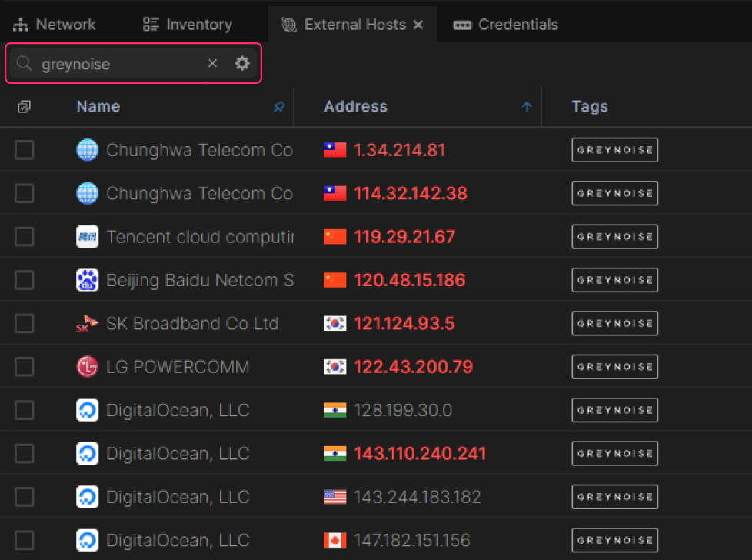Viewport: 752px width, 560px height.
Task: Close the External Hosts tab
Action: pos(418,25)
